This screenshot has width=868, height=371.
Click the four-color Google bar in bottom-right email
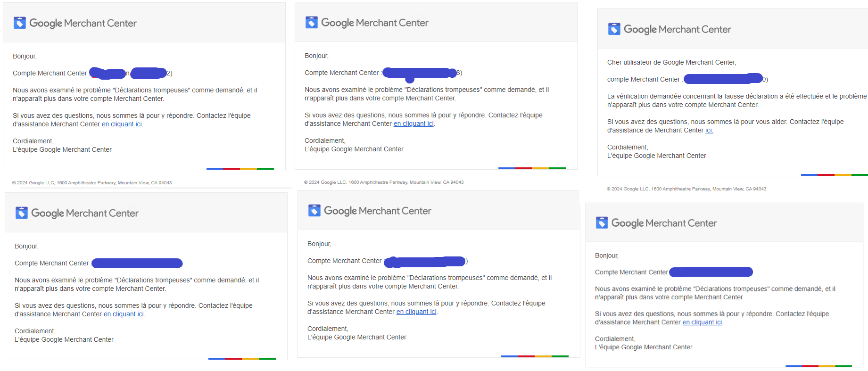(x=818, y=366)
